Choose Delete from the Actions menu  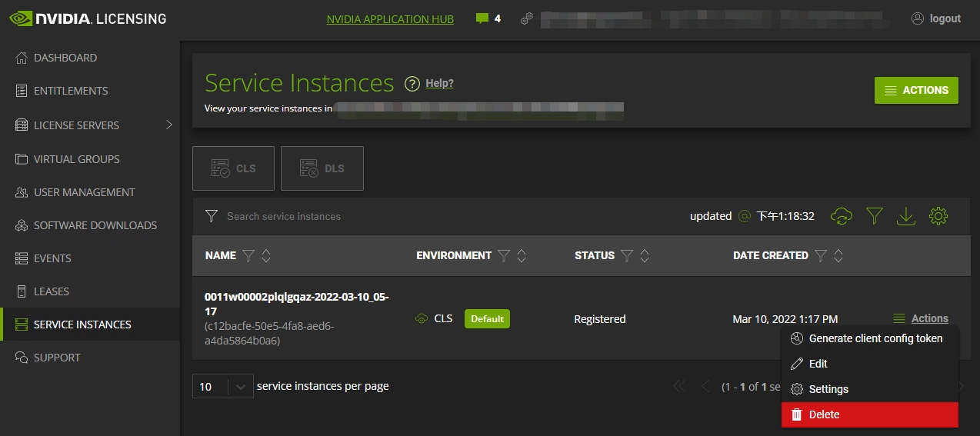[870, 414]
